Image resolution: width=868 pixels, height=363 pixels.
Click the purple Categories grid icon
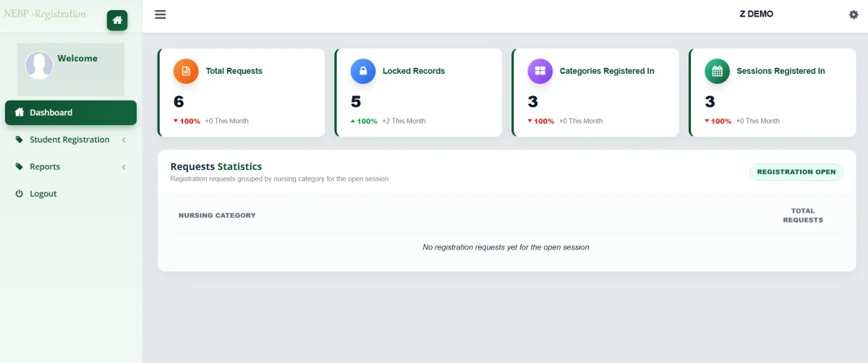pyautogui.click(x=540, y=71)
